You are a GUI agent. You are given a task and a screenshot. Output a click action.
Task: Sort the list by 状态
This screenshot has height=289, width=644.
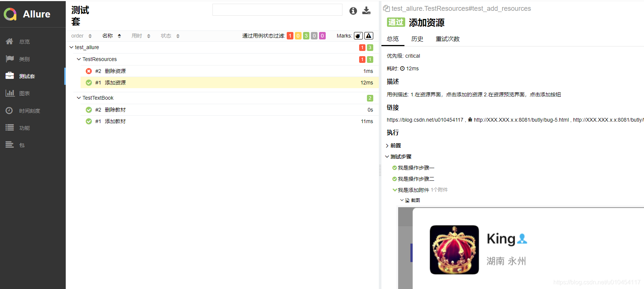click(170, 36)
